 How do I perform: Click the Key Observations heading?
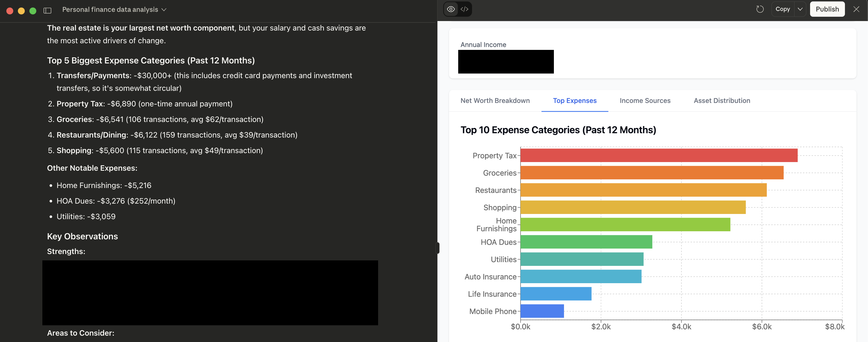pyautogui.click(x=82, y=236)
